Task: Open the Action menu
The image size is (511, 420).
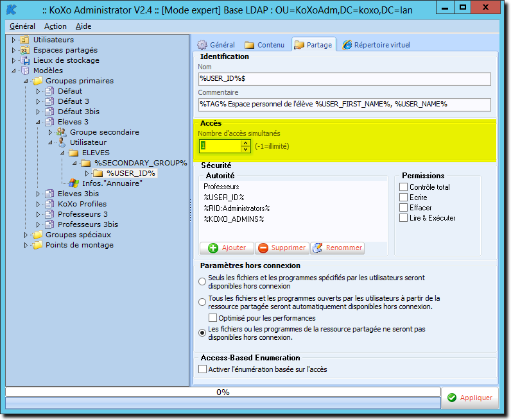Action: tap(55, 26)
